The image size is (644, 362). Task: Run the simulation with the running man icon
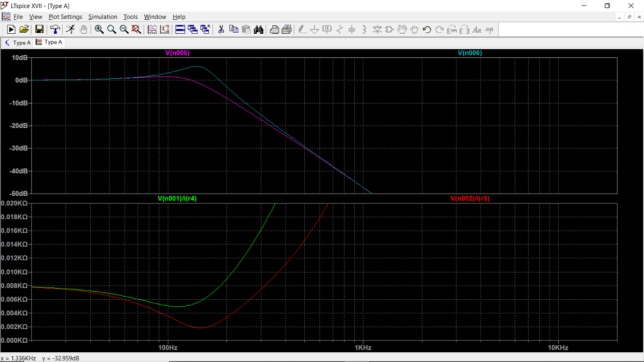point(70,29)
